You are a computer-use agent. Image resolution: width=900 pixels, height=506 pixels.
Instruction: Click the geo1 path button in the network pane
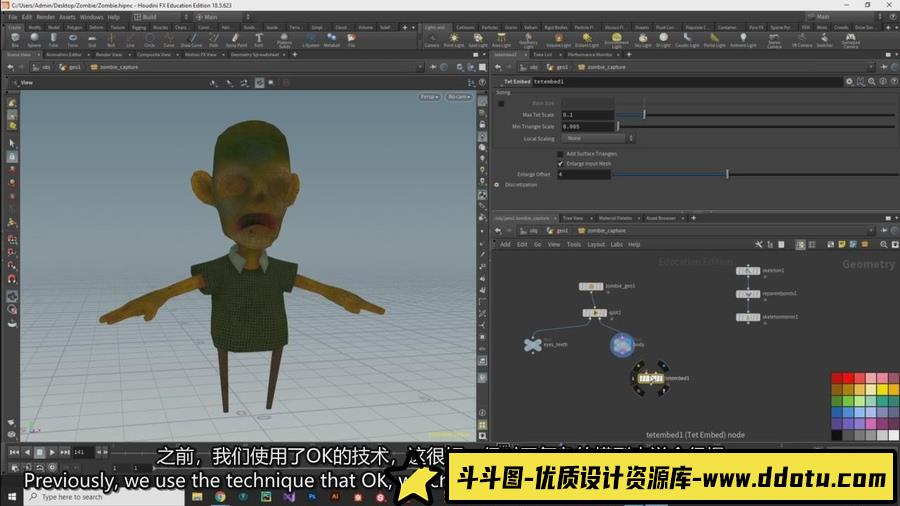click(x=558, y=231)
